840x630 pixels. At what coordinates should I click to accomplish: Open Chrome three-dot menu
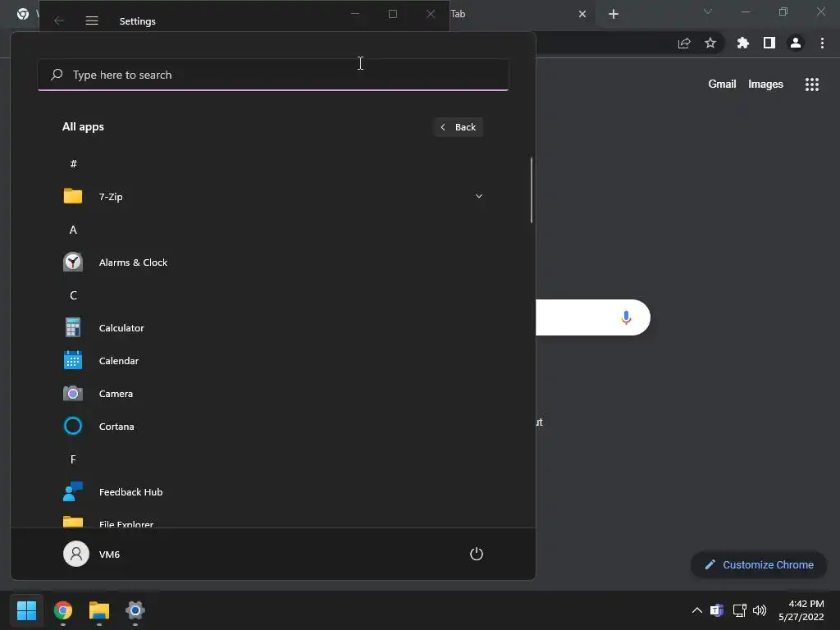tap(822, 43)
